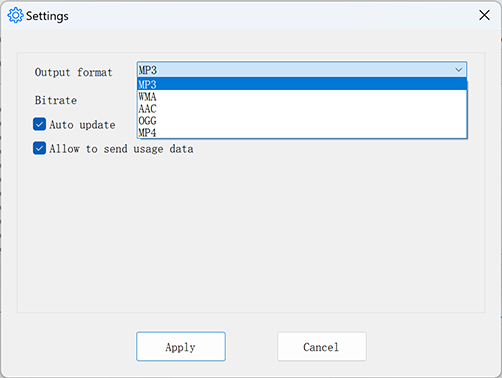Image resolution: width=502 pixels, height=378 pixels.
Task: Click the Output format combo box field
Action: (x=302, y=70)
